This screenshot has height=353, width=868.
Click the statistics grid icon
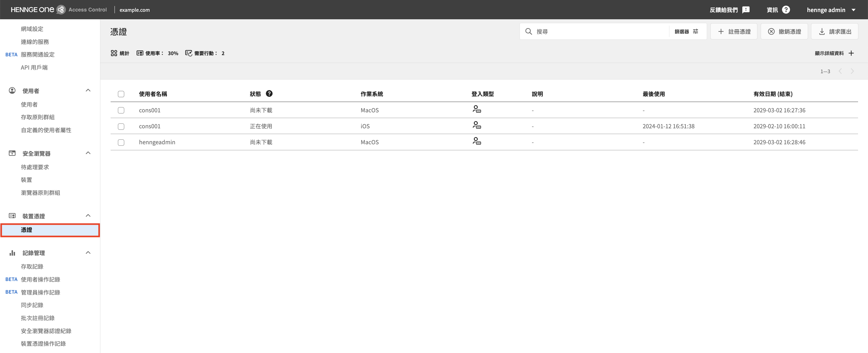(114, 53)
